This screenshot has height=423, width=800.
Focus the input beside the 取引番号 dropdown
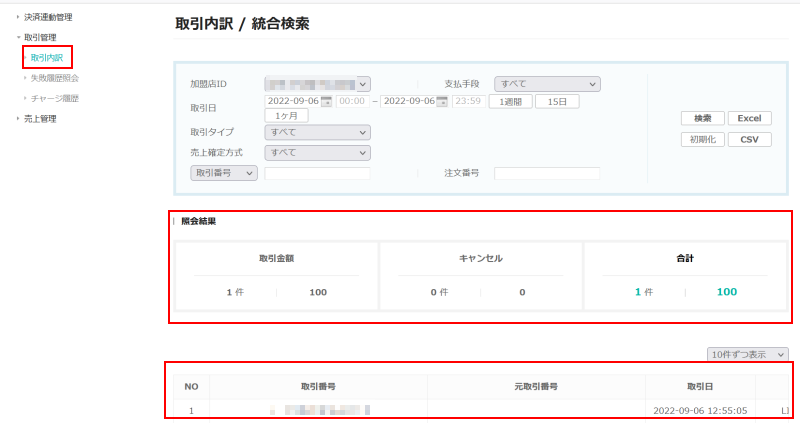coord(317,173)
